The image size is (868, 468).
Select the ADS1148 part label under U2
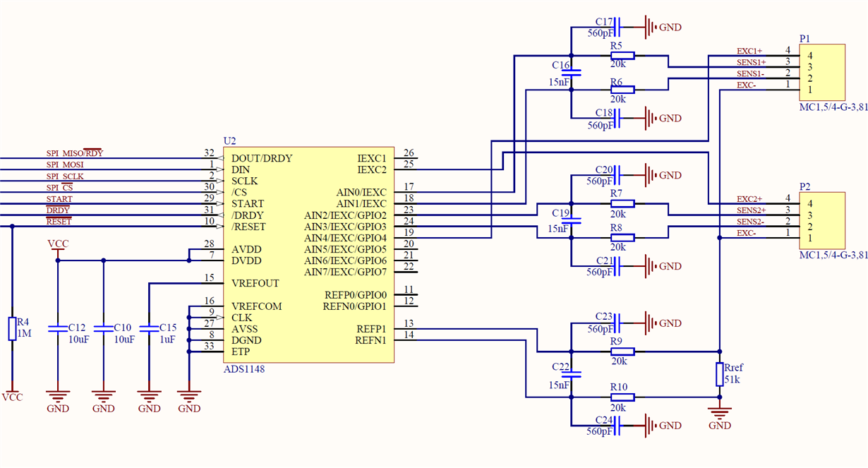[x=244, y=368]
